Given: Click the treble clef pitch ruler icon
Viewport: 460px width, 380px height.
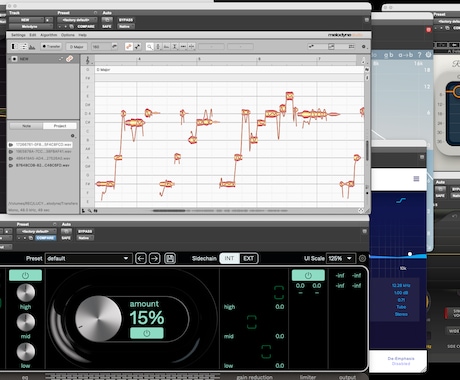Looking at the screenshot, I should [88, 60].
